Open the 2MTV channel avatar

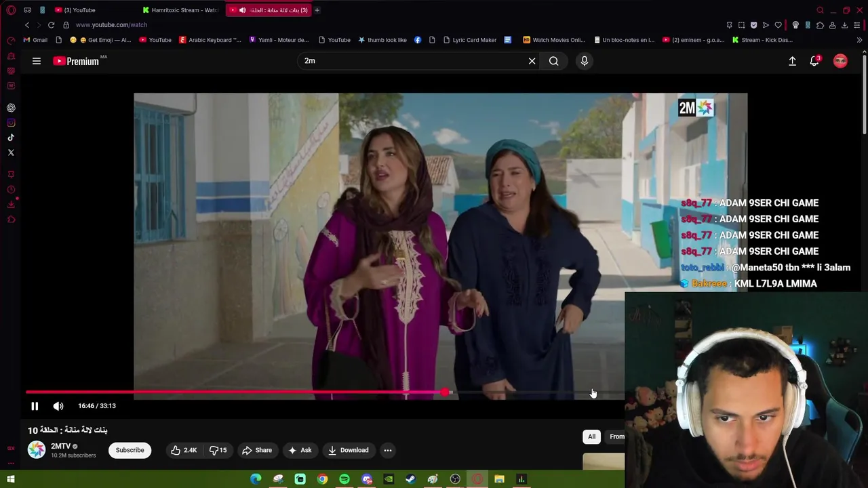click(x=37, y=449)
